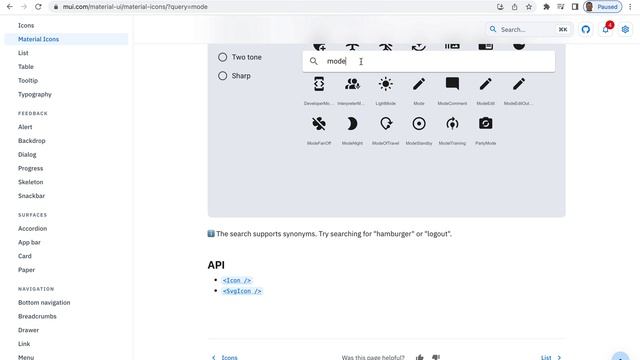640x360 pixels.
Task: Go to next page List link
Action: 551,357
